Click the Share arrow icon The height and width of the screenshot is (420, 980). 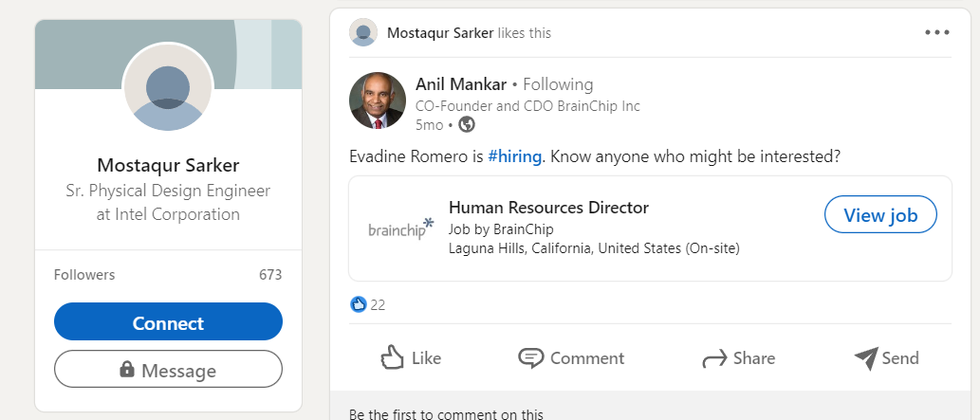coord(714,358)
